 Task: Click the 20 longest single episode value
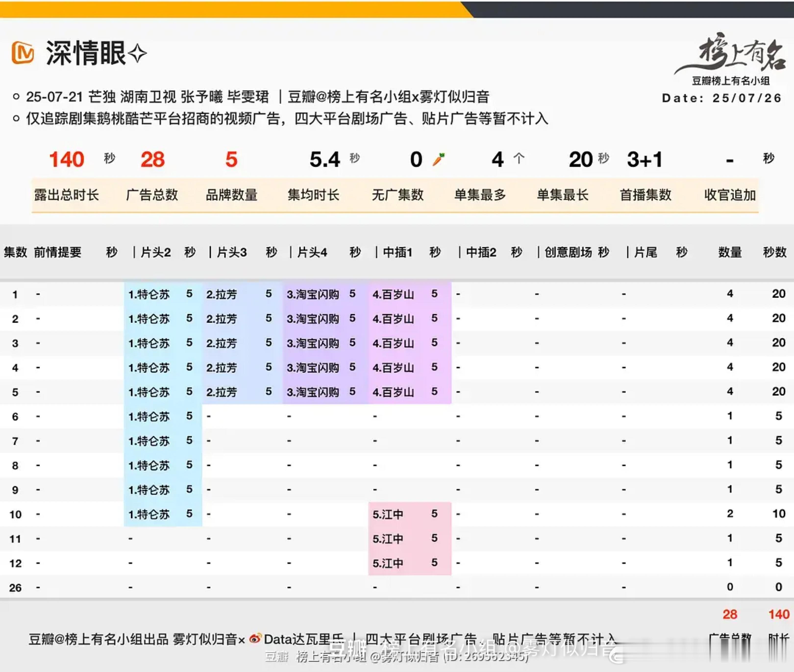tap(581, 159)
